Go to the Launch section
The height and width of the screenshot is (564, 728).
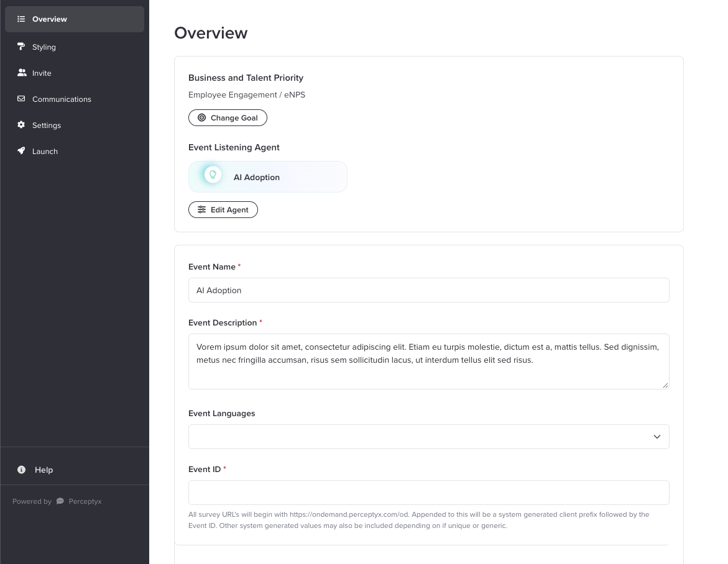click(x=74, y=151)
